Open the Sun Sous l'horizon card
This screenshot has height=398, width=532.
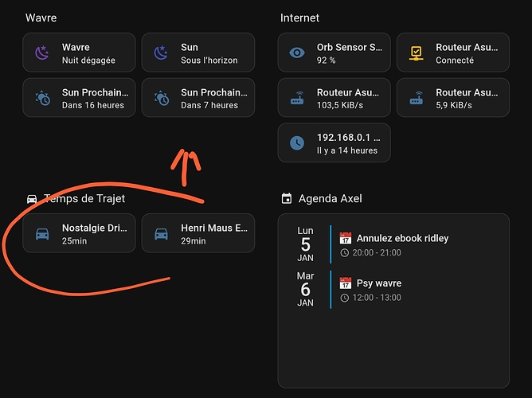(198, 53)
